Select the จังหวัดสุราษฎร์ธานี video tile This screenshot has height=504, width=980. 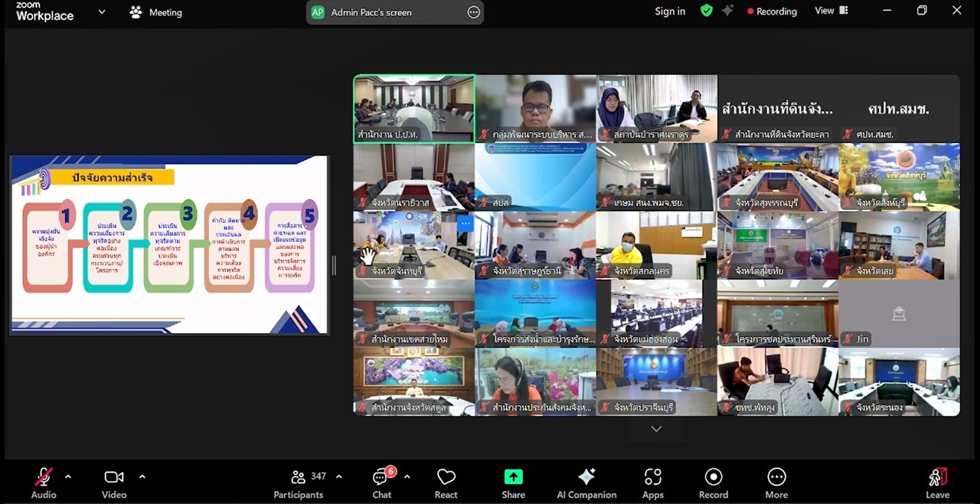(535, 245)
